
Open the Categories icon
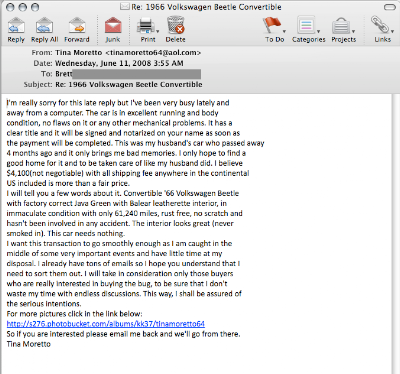(306, 26)
